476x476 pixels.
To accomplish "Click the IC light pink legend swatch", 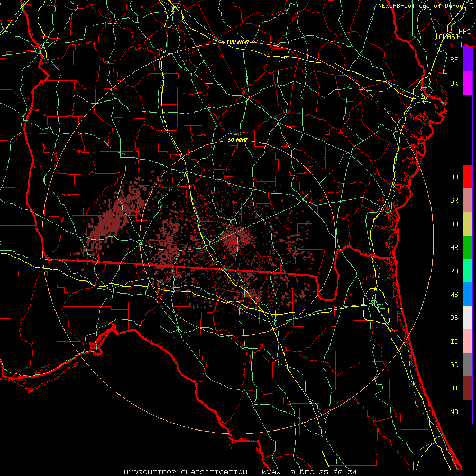I will point(467,341).
